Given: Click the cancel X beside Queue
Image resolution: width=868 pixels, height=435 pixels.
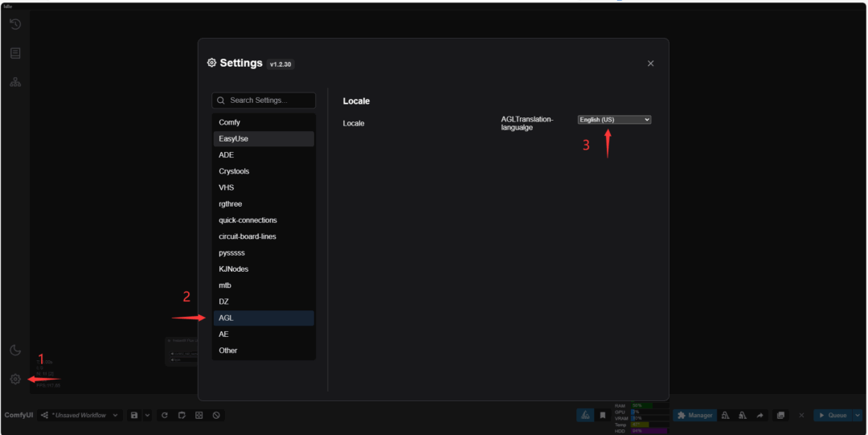Looking at the screenshot, I should point(801,415).
